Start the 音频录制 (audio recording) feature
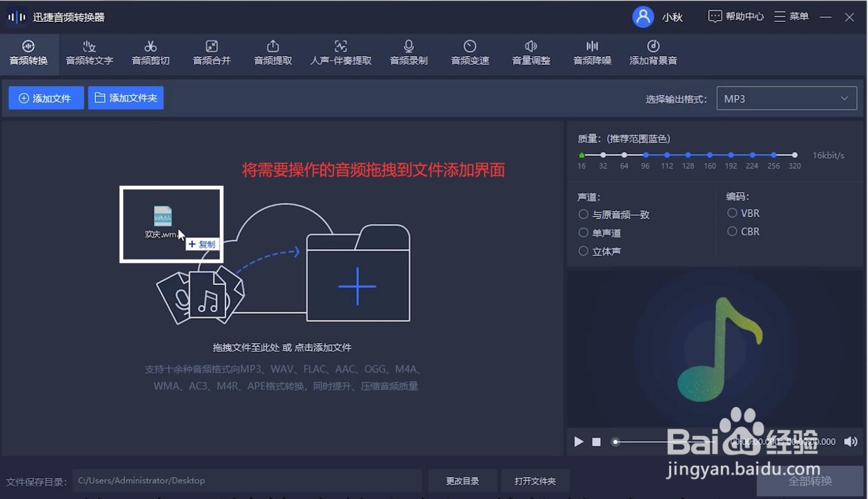This screenshot has height=499, width=868. coord(409,53)
